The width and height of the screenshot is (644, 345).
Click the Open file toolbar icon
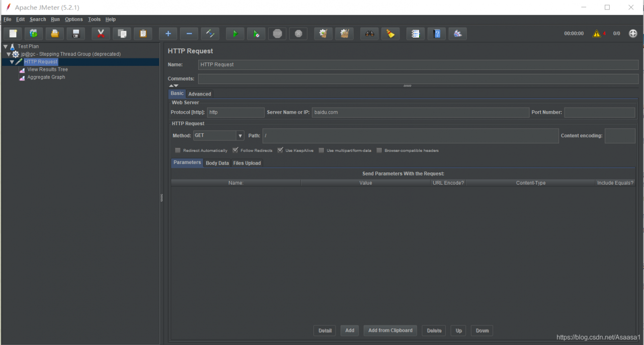pyautogui.click(x=54, y=34)
